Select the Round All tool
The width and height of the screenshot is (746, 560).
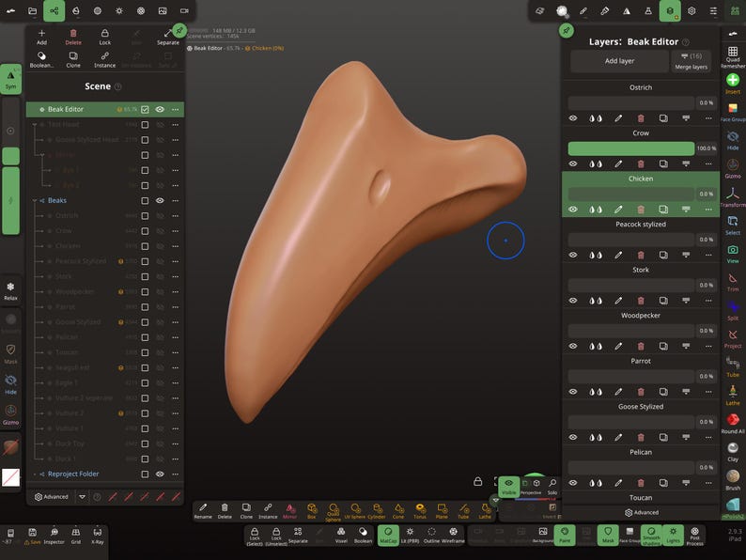[733, 424]
